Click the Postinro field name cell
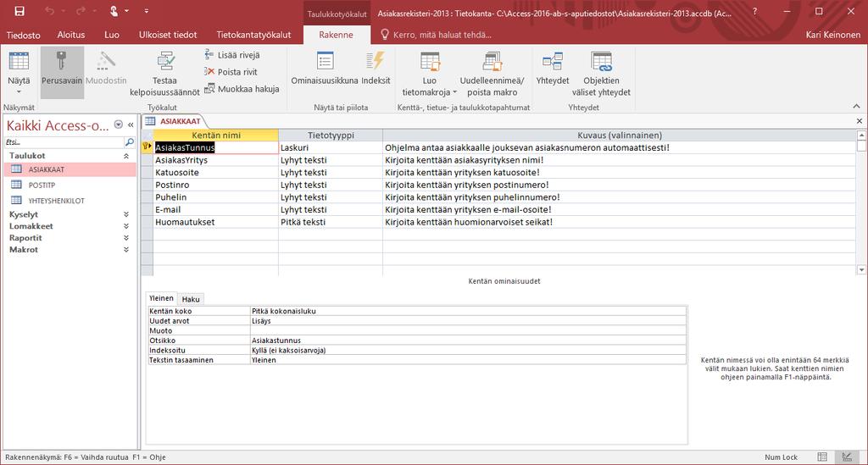The image size is (868, 465). click(215, 185)
